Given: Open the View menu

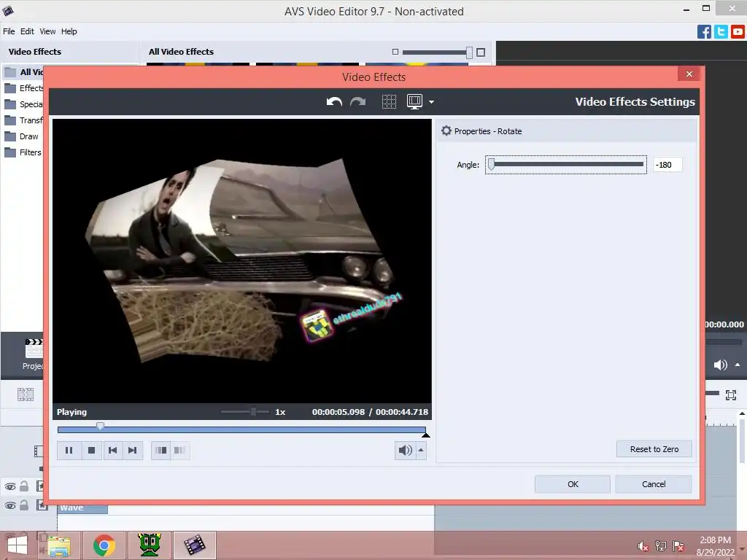Looking at the screenshot, I should (47, 31).
